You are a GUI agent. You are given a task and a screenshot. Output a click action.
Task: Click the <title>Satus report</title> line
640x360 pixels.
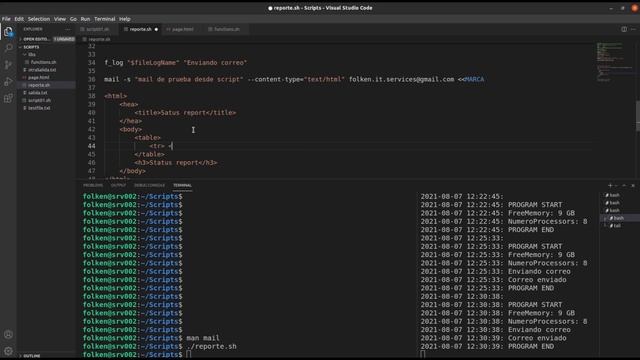185,113
